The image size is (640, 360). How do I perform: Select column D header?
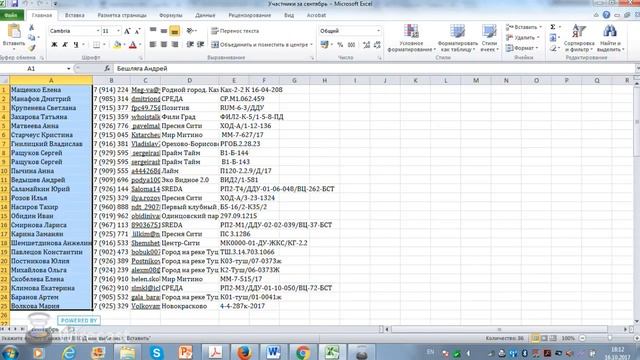[189, 81]
